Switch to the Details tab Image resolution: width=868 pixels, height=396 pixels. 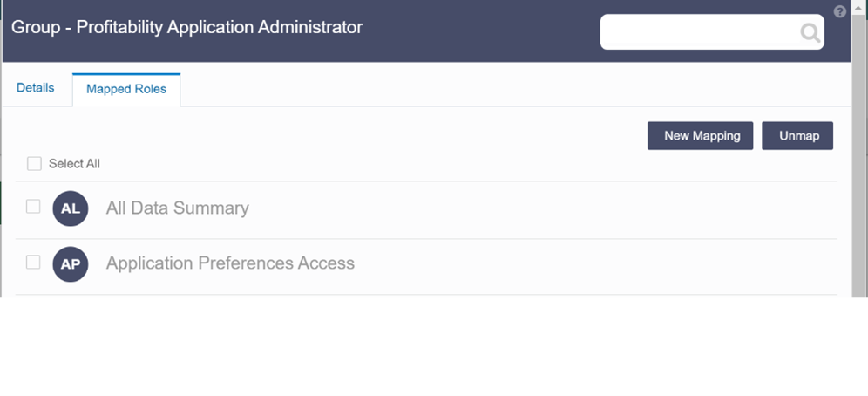(36, 88)
